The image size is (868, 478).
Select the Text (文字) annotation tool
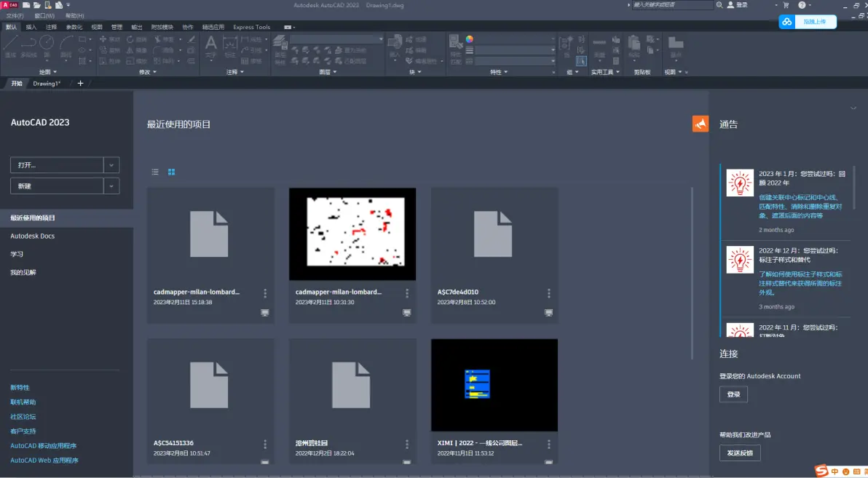click(x=211, y=47)
